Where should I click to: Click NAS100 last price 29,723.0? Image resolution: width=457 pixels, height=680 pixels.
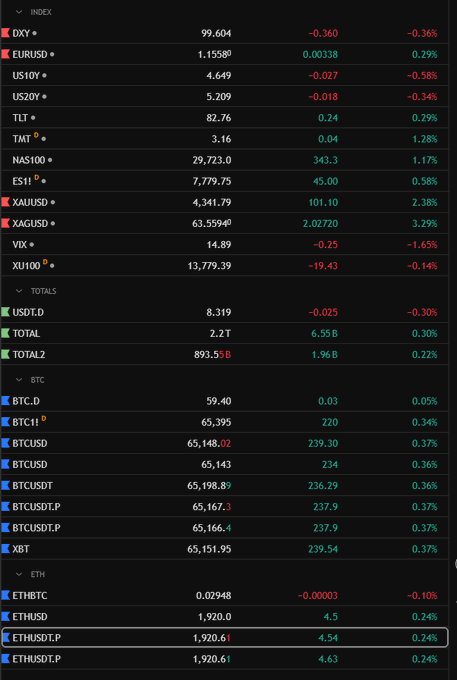[x=212, y=160]
